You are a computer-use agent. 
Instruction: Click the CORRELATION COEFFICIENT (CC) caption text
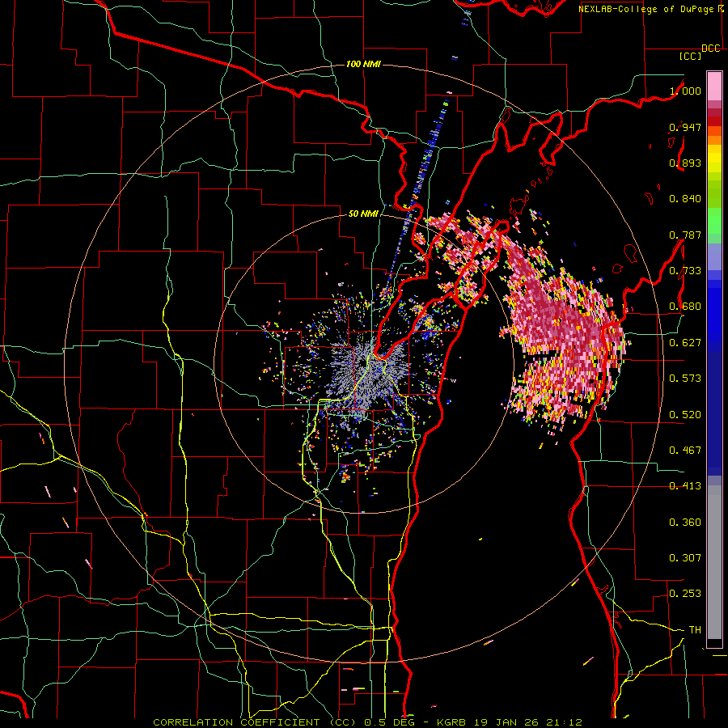click(x=255, y=722)
